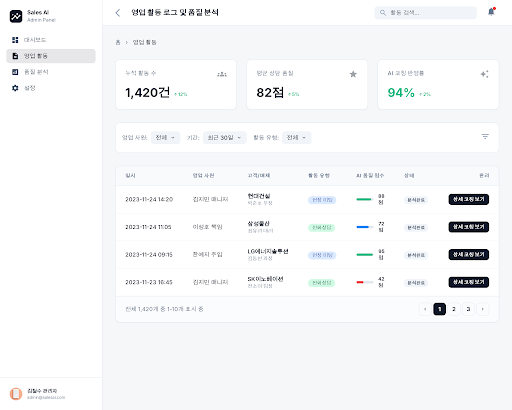The width and height of the screenshot is (512, 410).
Task: View coaching details for 2023-11-23 16:45 row
Action: point(469,282)
